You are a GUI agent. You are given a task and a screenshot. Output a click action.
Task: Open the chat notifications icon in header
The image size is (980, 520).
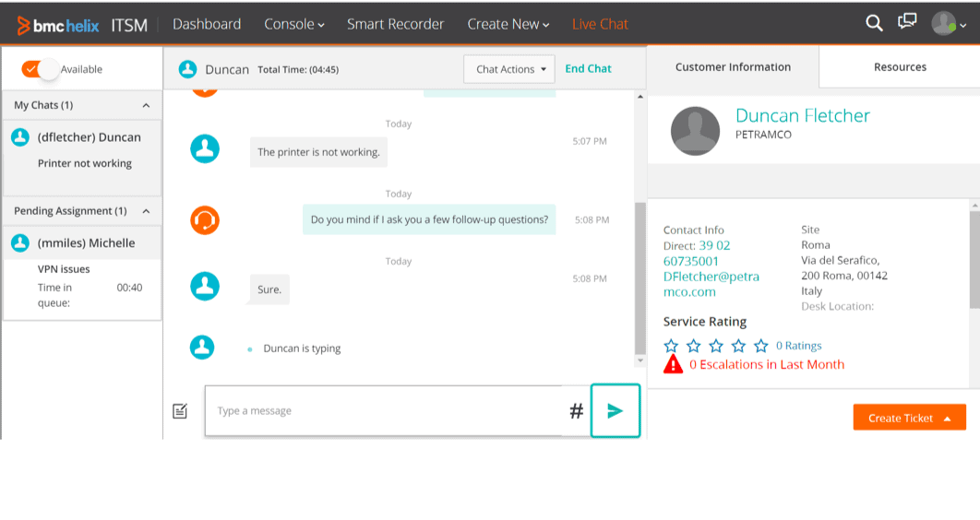907,21
